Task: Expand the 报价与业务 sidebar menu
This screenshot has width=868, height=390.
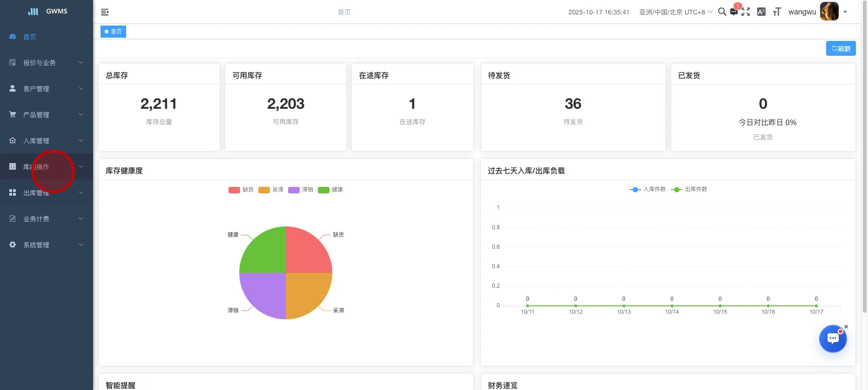Action: [47, 63]
